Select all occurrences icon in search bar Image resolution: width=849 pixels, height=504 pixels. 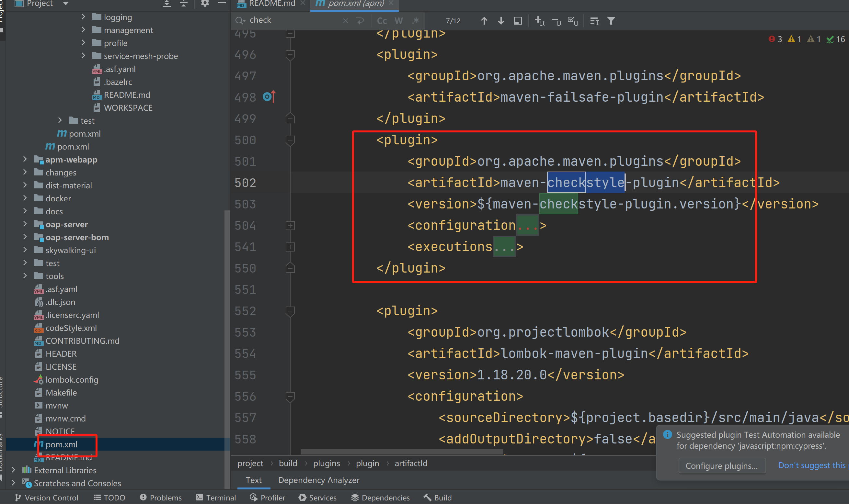click(x=573, y=21)
